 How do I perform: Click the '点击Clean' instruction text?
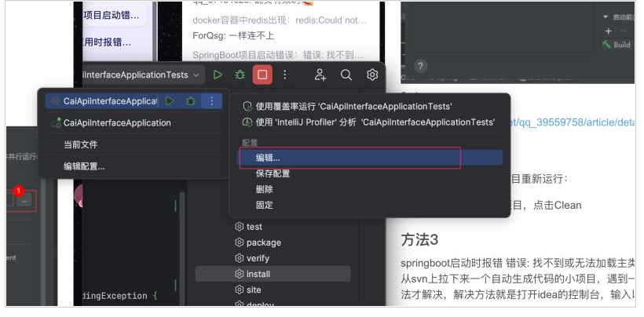pos(557,205)
